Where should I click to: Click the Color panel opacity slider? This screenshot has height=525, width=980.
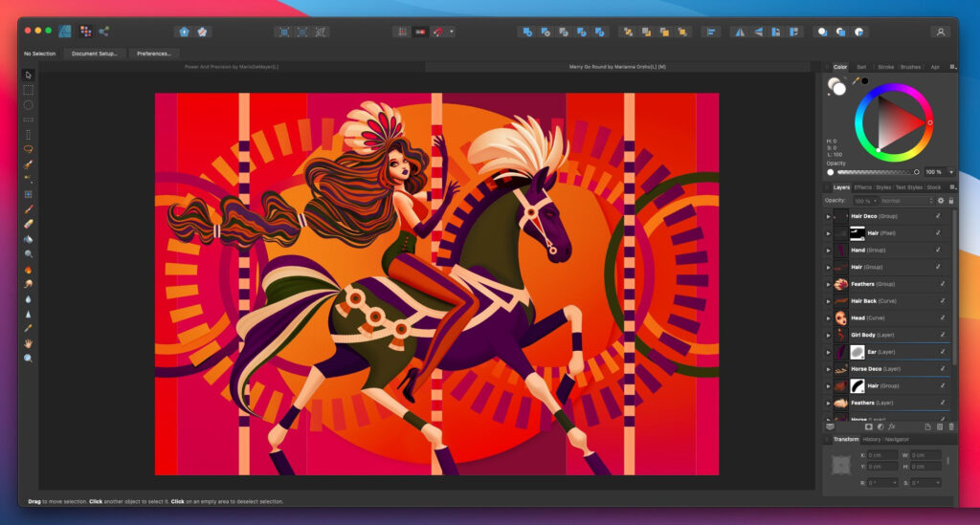click(x=878, y=172)
